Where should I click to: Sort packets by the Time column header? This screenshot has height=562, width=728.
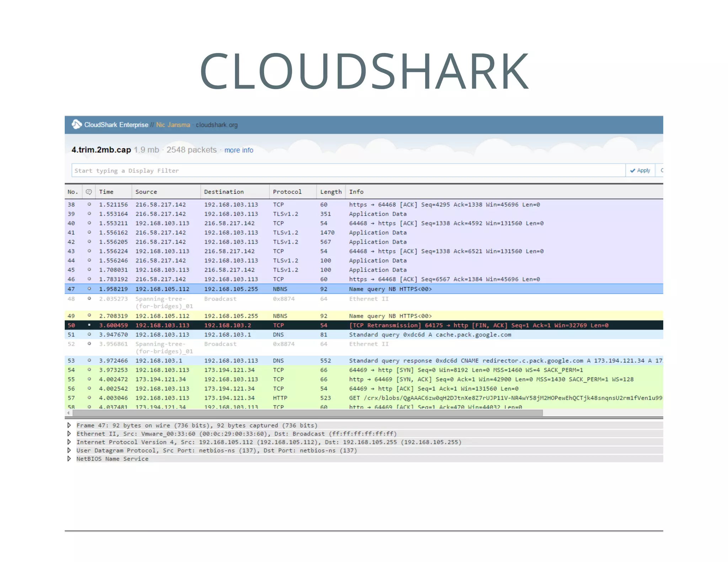(x=106, y=192)
